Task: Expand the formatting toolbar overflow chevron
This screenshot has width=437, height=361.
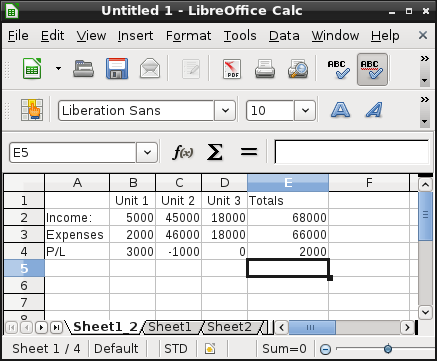Action: click(424, 100)
